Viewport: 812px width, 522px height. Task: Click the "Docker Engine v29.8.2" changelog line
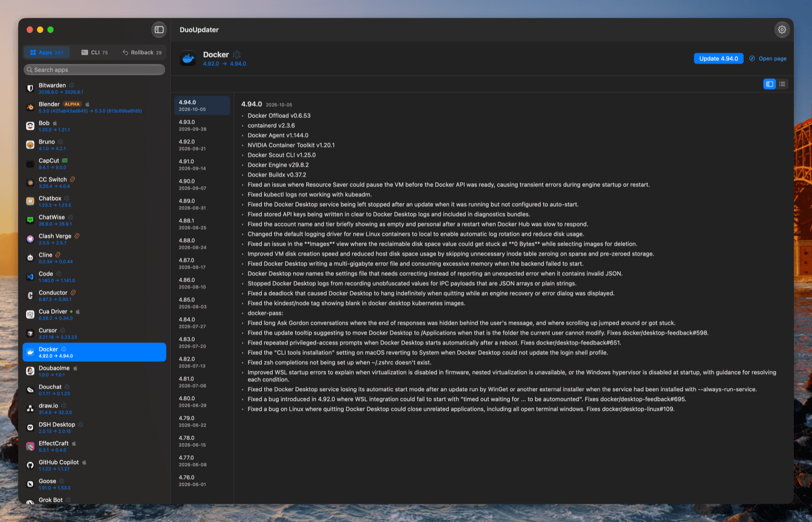(278, 165)
